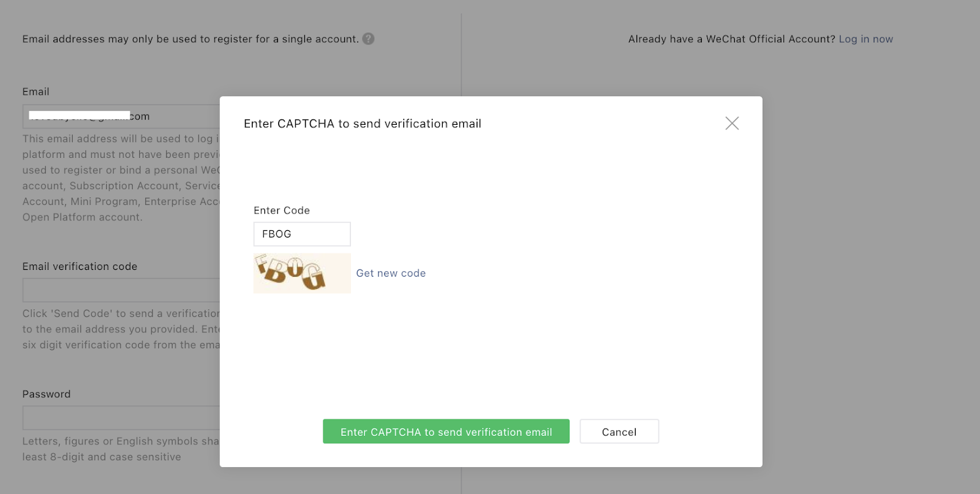The height and width of the screenshot is (494, 980).
Task: Click the 'Send Code' instructions text
Action: tap(121, 329)
